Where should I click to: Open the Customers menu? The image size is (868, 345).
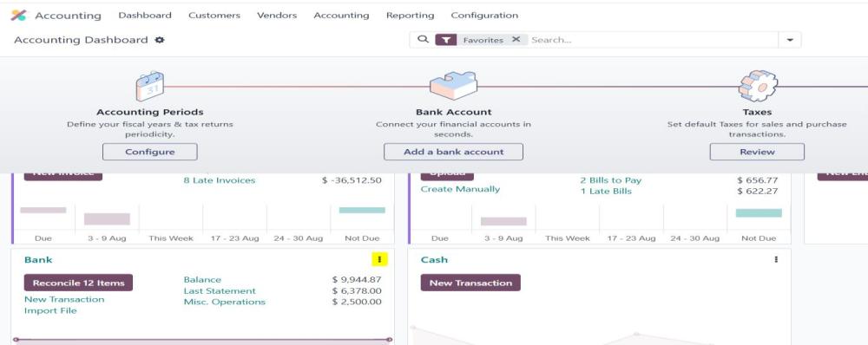pyautogui.click(x=214, y=16)
